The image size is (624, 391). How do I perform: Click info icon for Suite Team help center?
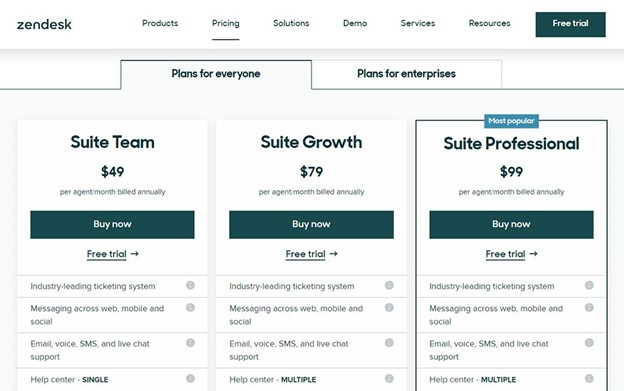pos(190,378)
